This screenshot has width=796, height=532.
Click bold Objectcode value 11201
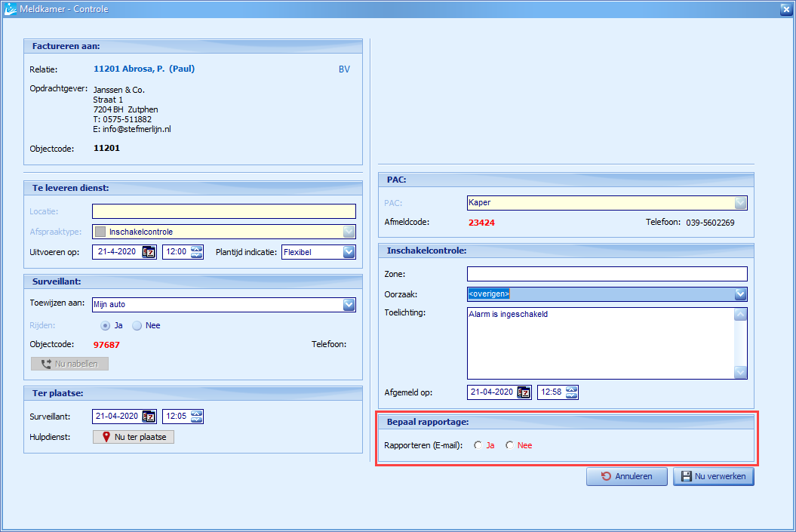click(106, 148)
